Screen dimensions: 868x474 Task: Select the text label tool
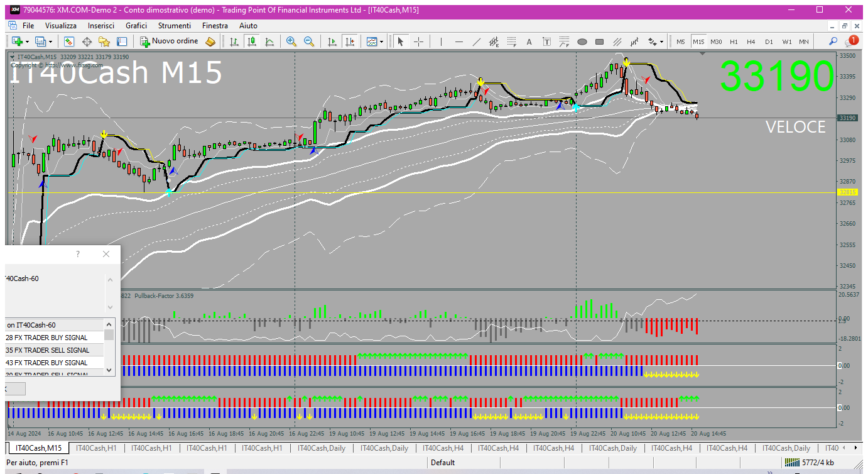[x=547, y=41]
